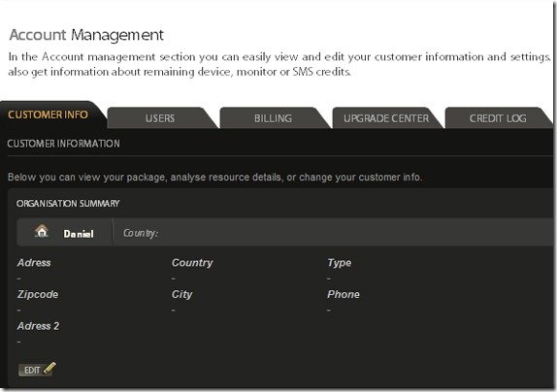Screen dimensions: 557x392
Task: Click the Zipcode field label
Action: pos(38,294)
